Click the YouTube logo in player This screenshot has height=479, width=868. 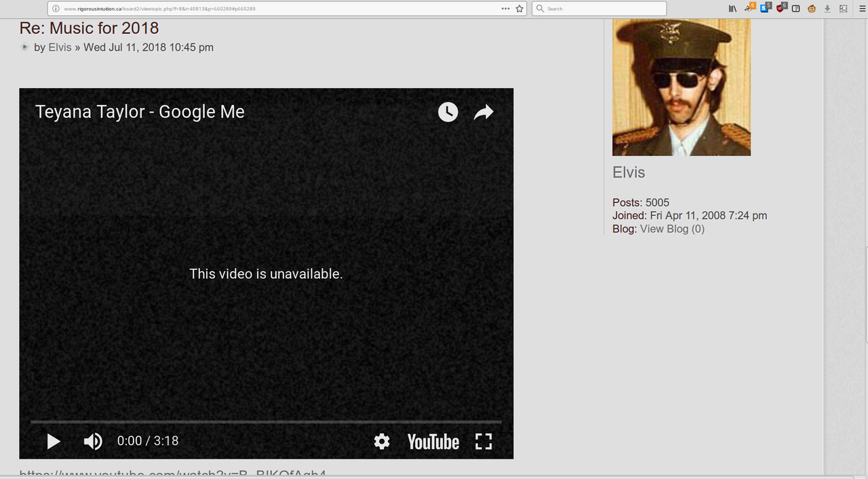click(x=433, y=442)
